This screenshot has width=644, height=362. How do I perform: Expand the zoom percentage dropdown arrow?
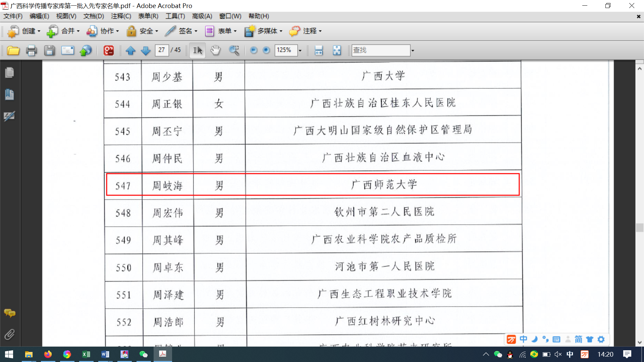(300, 50)
